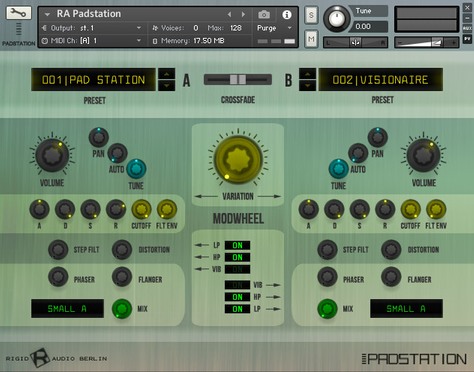Click the output volume slider in header

(x=427, y=42)
